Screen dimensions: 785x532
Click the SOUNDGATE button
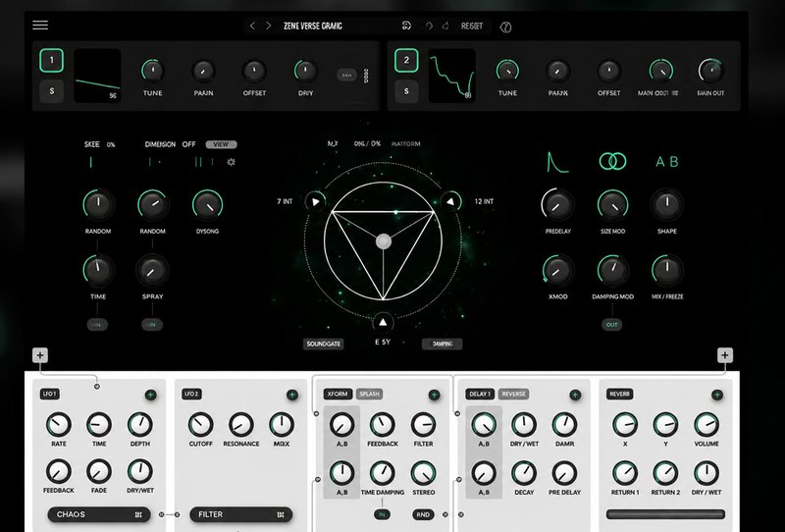[324, 344]
